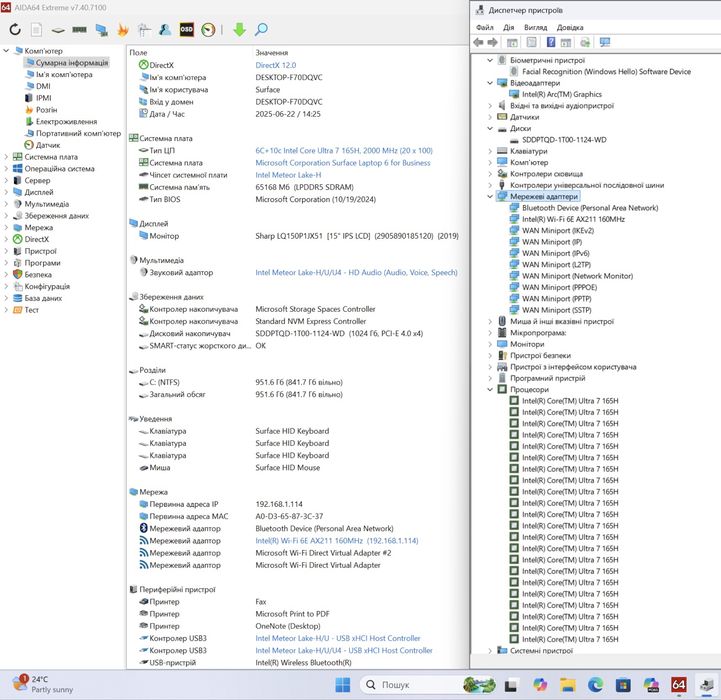The image size is (721, 700).
Task: Open the Вигляд menu in Device Manager
Action: coord(536,27)
